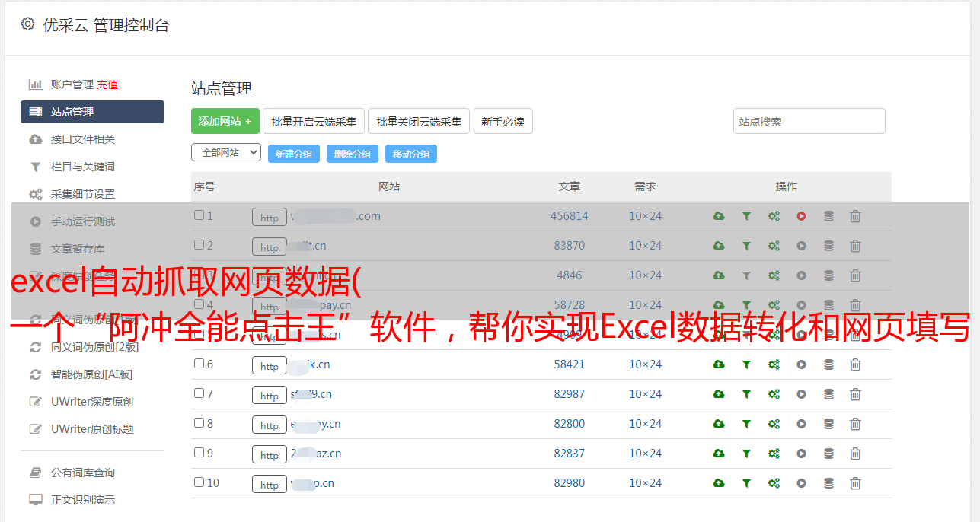Viewport: 980px width, 522px height.
Task: Click the green 添加网站 + button
Action: pos(225,121)
